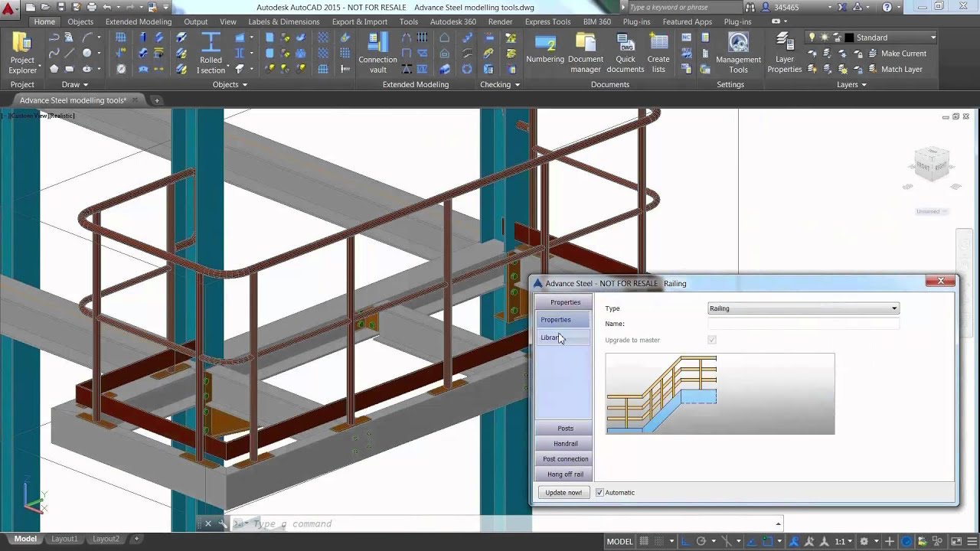Click the Undo arrow icon
The image size is (980, 551).
click(x=107, y=7)
